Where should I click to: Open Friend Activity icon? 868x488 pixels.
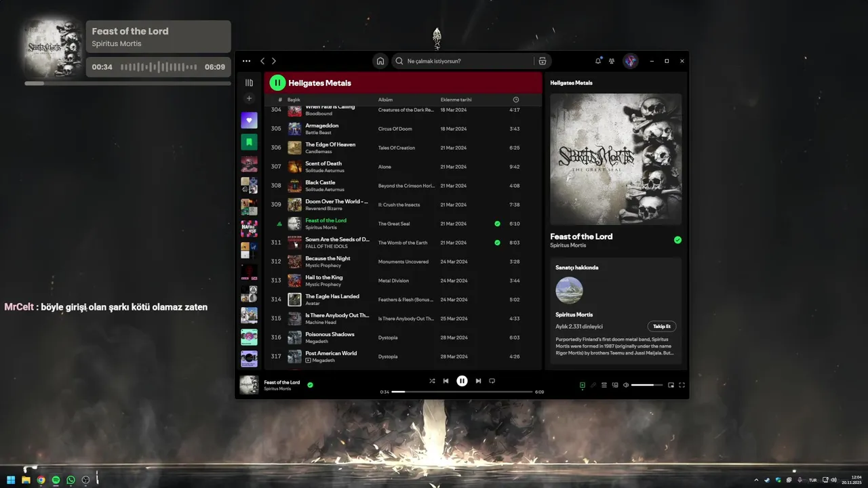[x=612, y=61]
